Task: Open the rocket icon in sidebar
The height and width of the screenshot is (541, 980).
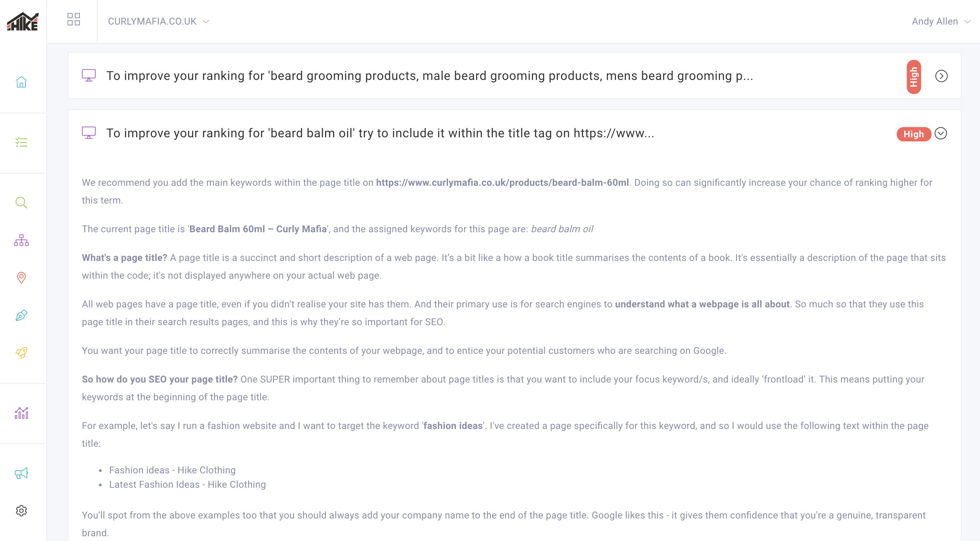Action: 21,352
